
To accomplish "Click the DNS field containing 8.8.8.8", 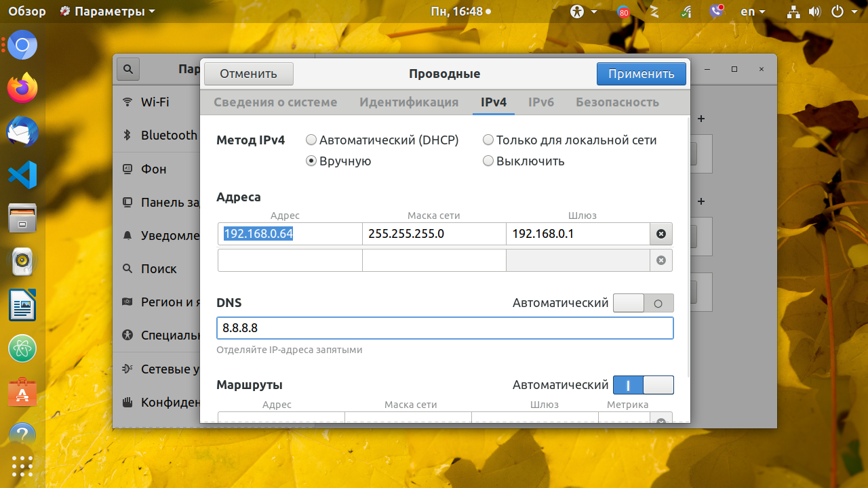I will click(x=445, y=328).
